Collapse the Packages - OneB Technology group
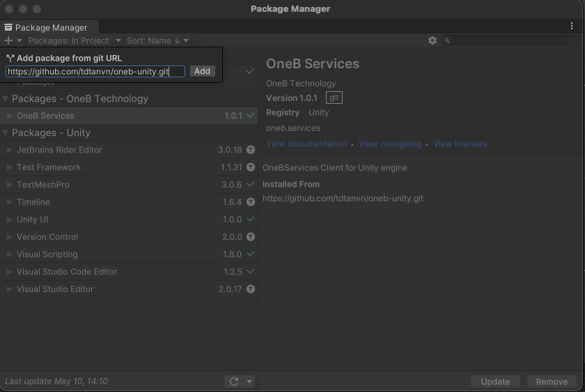This screenshot has width=585, height=392. tap(6, 98)
